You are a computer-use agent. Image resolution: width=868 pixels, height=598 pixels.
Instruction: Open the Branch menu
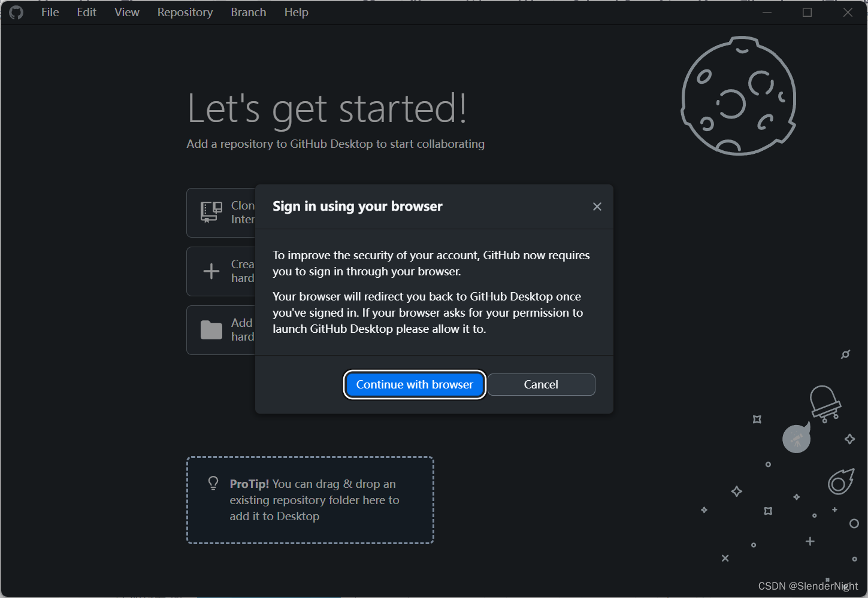249,12
